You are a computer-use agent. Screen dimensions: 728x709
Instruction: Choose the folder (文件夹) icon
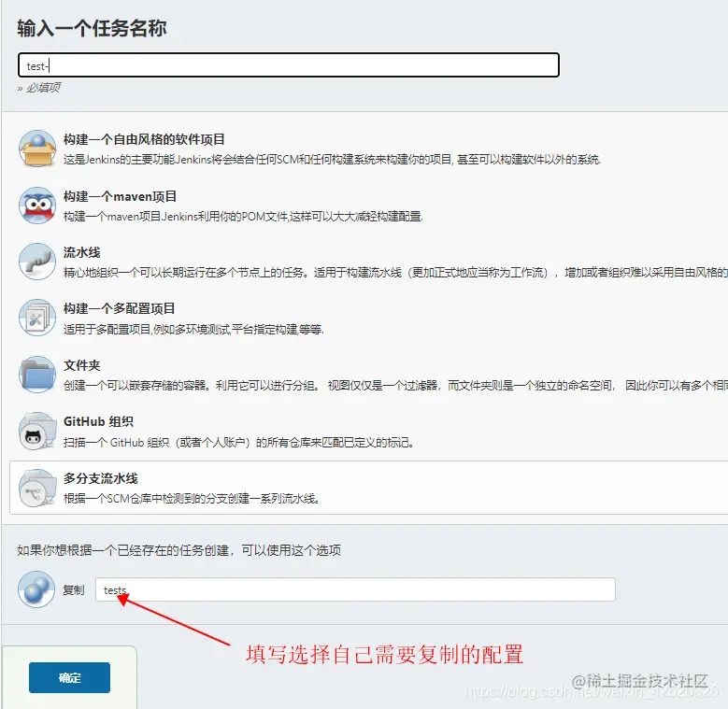tap(37, 375)
